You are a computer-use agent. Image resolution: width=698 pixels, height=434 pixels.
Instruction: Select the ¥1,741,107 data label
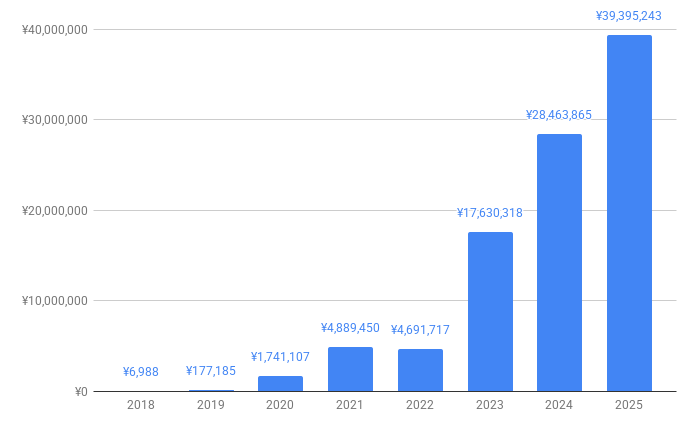tap(280, 357)
